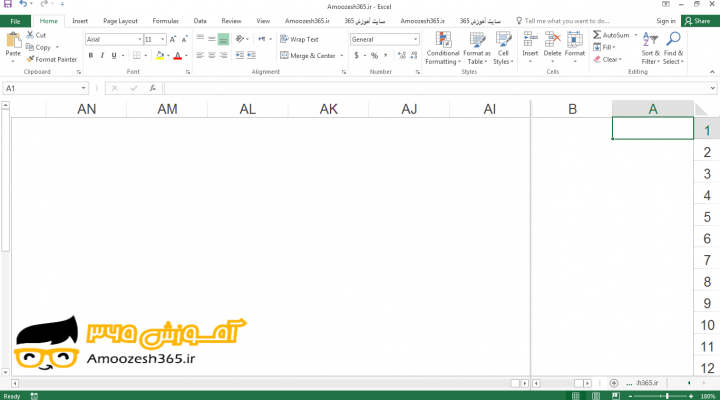Click the Accounting dollar format icon

(x=356, y=56)
